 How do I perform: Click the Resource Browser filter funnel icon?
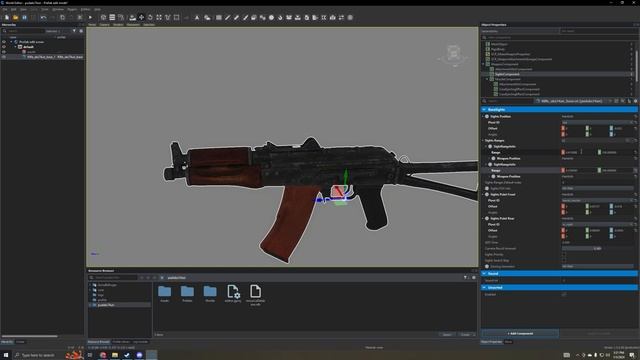point(465,278)
